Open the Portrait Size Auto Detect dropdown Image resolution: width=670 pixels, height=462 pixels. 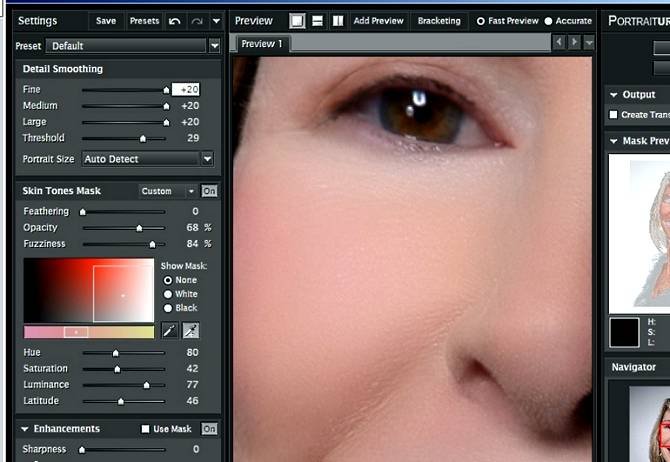[207, 159]
